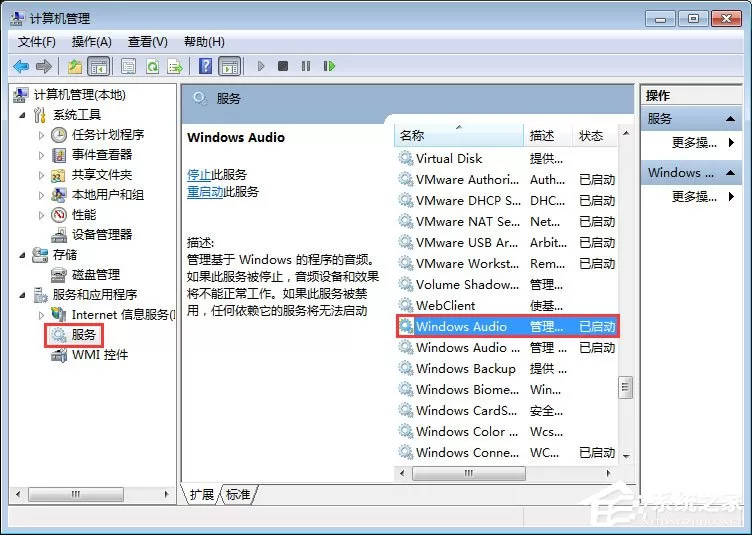Select the Windows Connect Now row
The height and width of the screenshot is (535, 752).
coord(506,453)
